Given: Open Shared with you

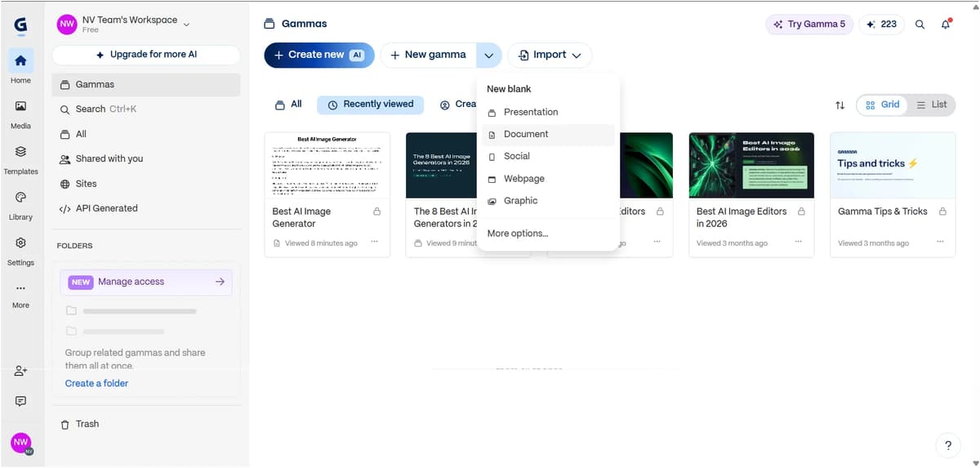Looking at the screenshot, I should (146, 158).
